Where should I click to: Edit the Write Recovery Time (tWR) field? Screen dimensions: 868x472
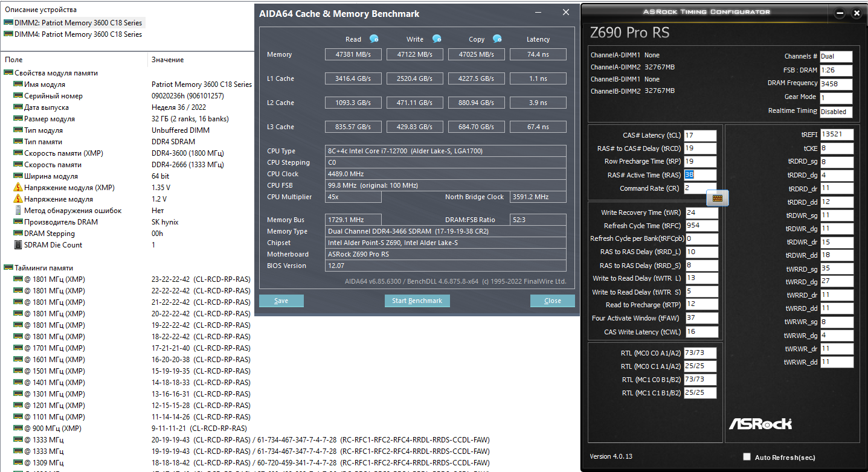coord(702,212)
